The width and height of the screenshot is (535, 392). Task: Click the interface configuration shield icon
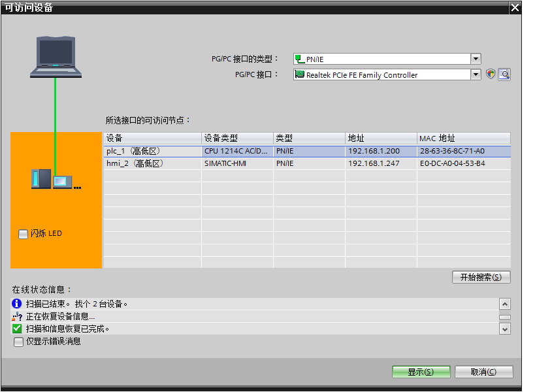click(x=491, y=74)
